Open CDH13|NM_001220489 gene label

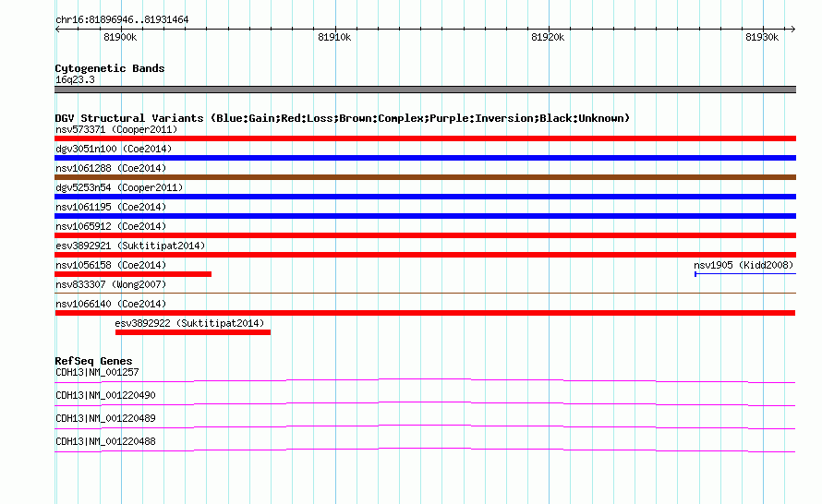coord(105,418)
